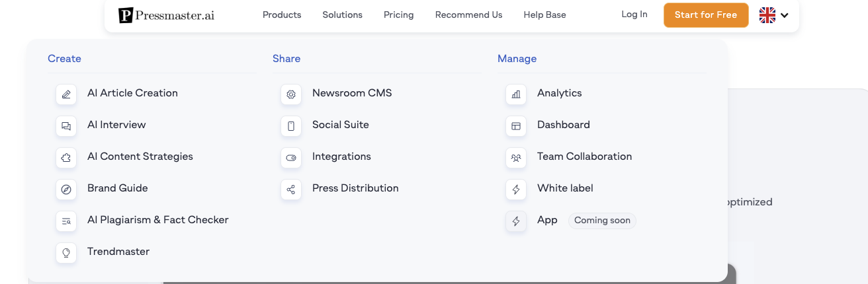Click the Dashboard layout icon
Viewport: 868px width, 284px height.
click(516, 126)
